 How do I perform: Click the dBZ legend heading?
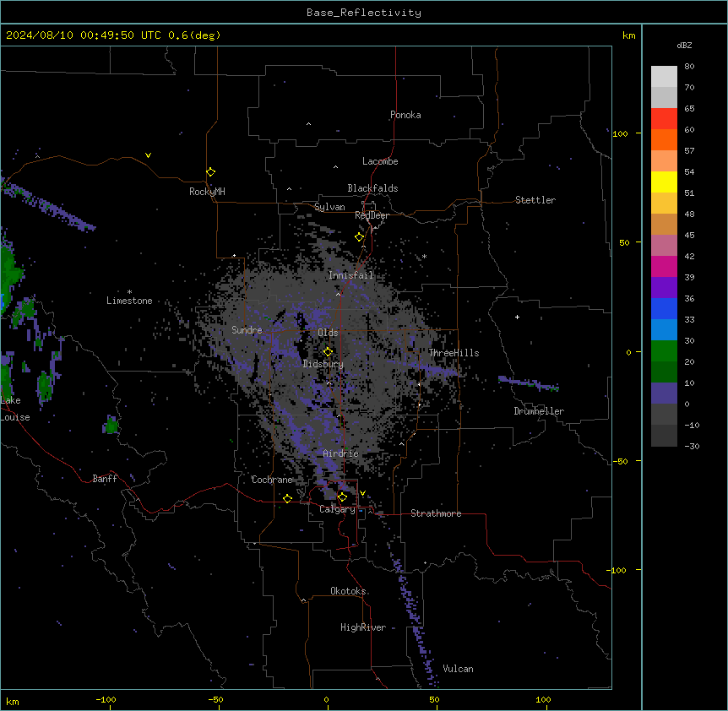[684, 45]
